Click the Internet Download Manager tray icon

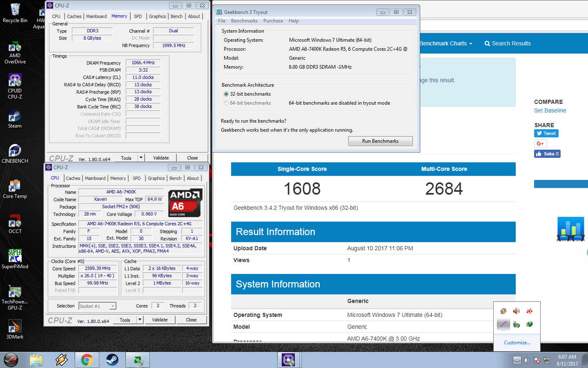(530, 324)
